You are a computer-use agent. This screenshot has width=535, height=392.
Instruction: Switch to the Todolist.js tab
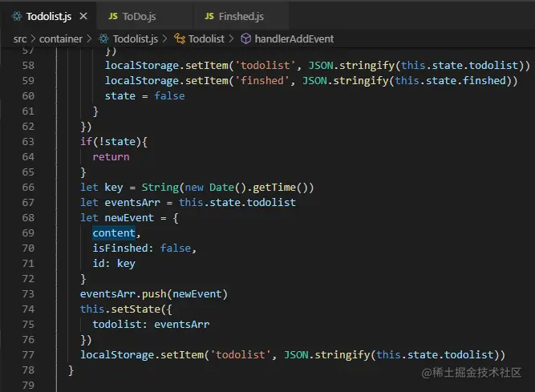(x=48, y=16)
